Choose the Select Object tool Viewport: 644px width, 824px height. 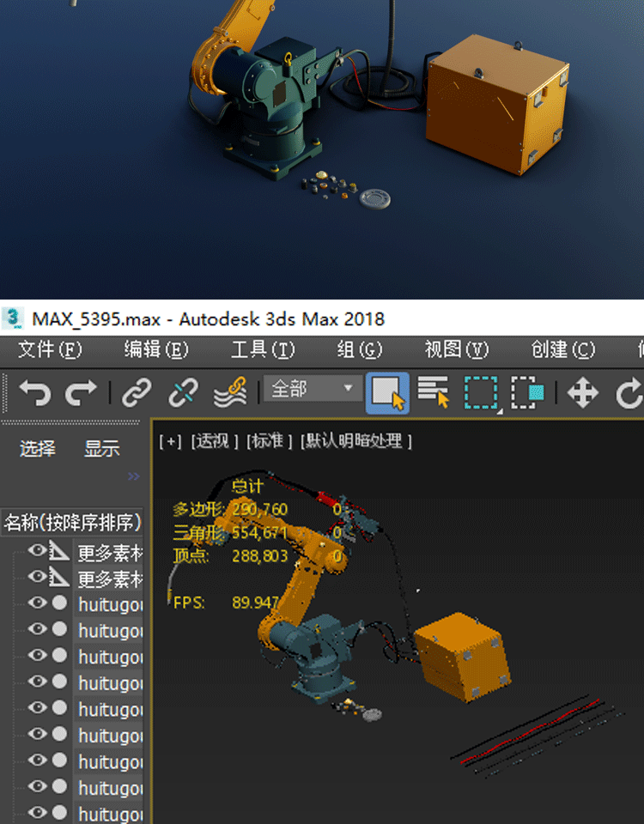coord(387,392)
